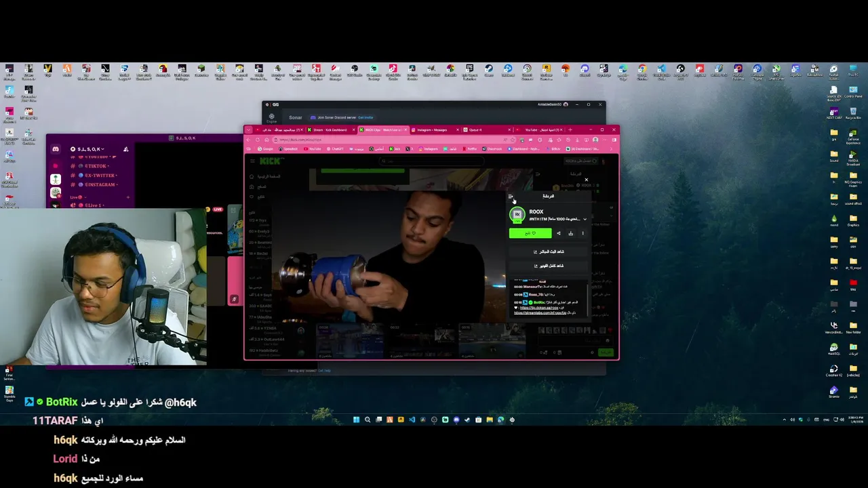
Task: Close the Kick clip popup with X
Action: pyautogui.click(x=587, y=180)
